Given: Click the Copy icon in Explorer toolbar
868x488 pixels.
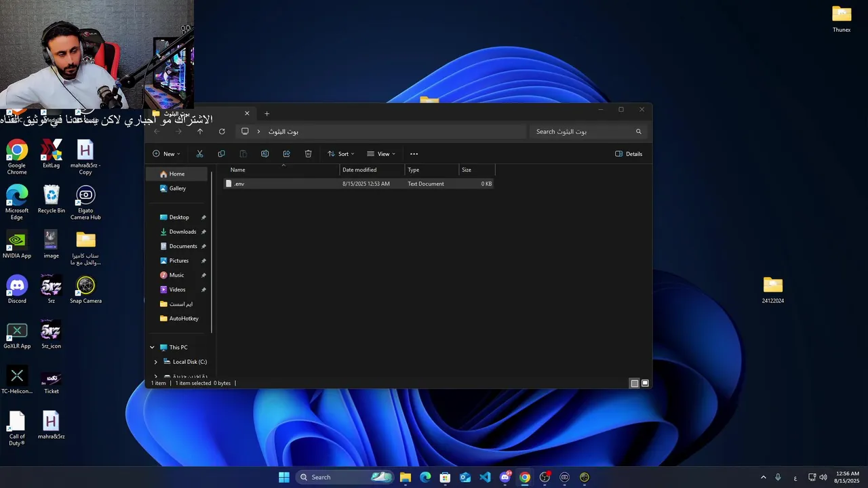Looking at the screenshot, I should coord(221,154).
